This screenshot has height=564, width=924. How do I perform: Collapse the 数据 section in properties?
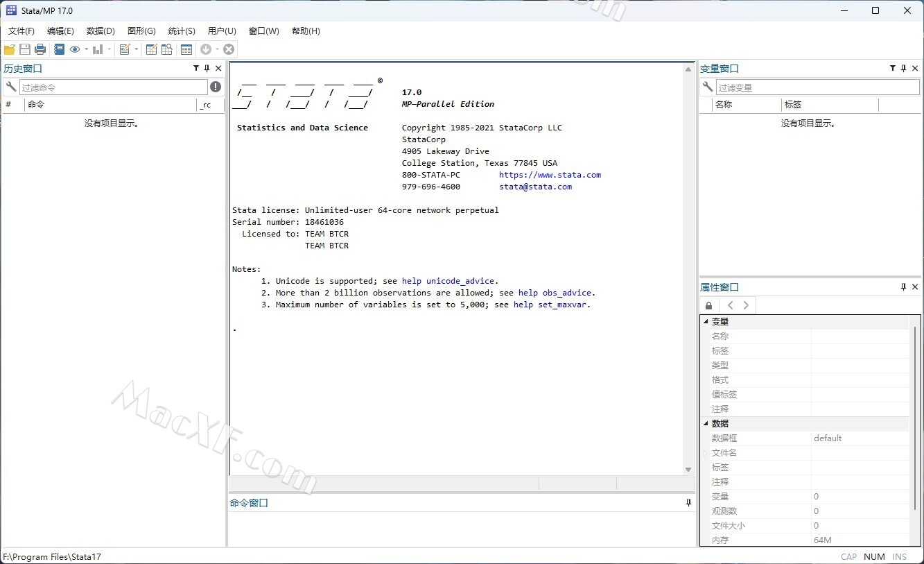pyautogui.click(x=706, y=424)
